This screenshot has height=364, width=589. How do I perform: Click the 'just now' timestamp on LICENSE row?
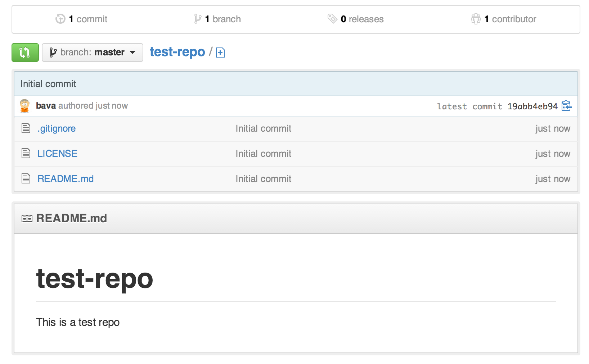(x=553, y=154)
